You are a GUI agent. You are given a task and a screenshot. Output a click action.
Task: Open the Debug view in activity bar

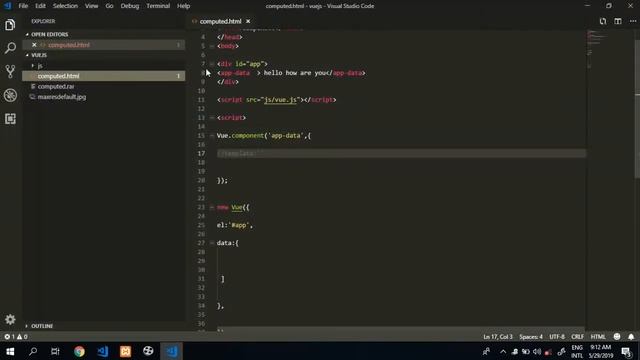[10, 95]
